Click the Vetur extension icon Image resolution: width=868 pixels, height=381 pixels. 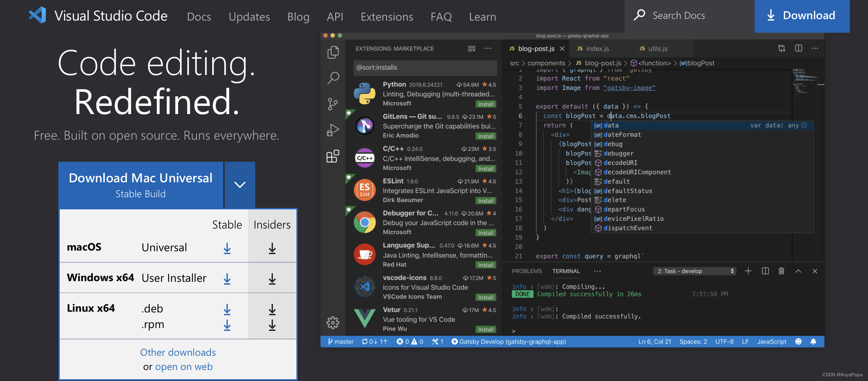point(365,318)
